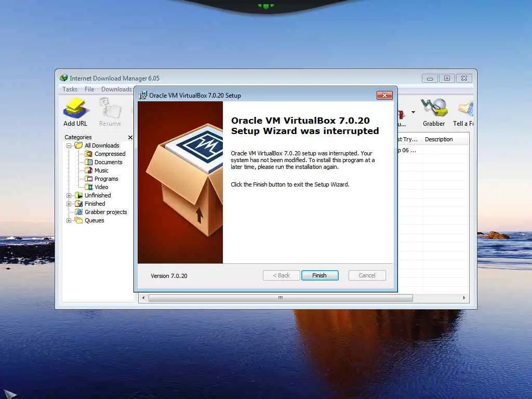
Task: Expand the Queues category node
Action: 69,220
